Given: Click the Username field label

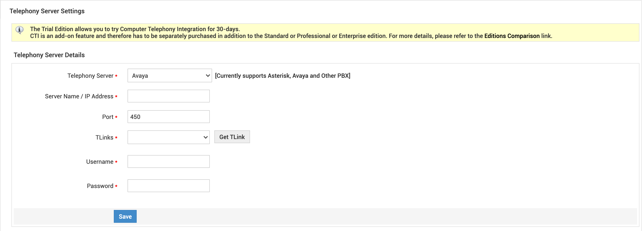Looking at the screenshot, I should coord(100,162).
